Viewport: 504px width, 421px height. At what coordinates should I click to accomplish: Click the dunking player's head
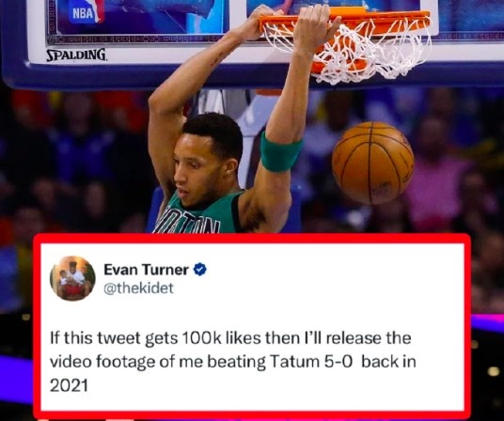tap(208, 159)
